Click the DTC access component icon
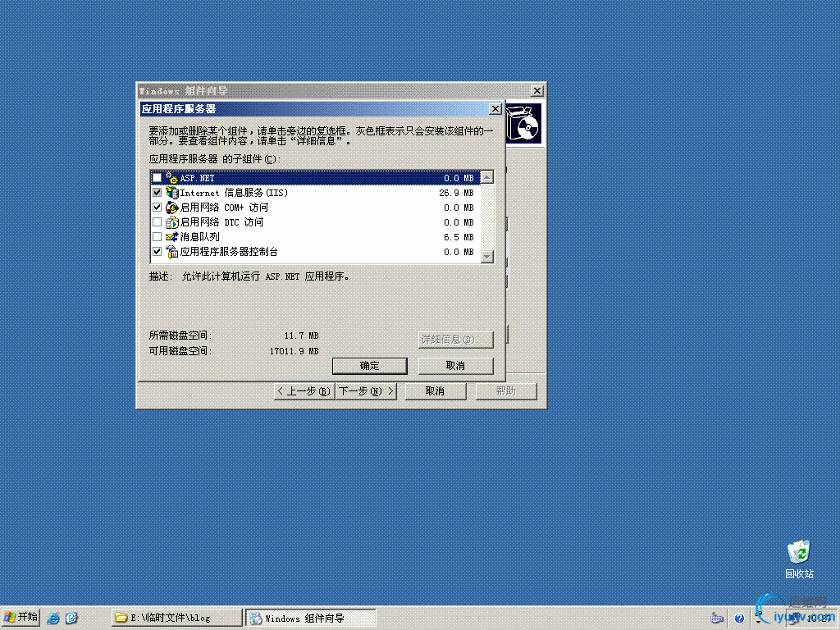Viewport: 840px width, 630px height. 171,221
